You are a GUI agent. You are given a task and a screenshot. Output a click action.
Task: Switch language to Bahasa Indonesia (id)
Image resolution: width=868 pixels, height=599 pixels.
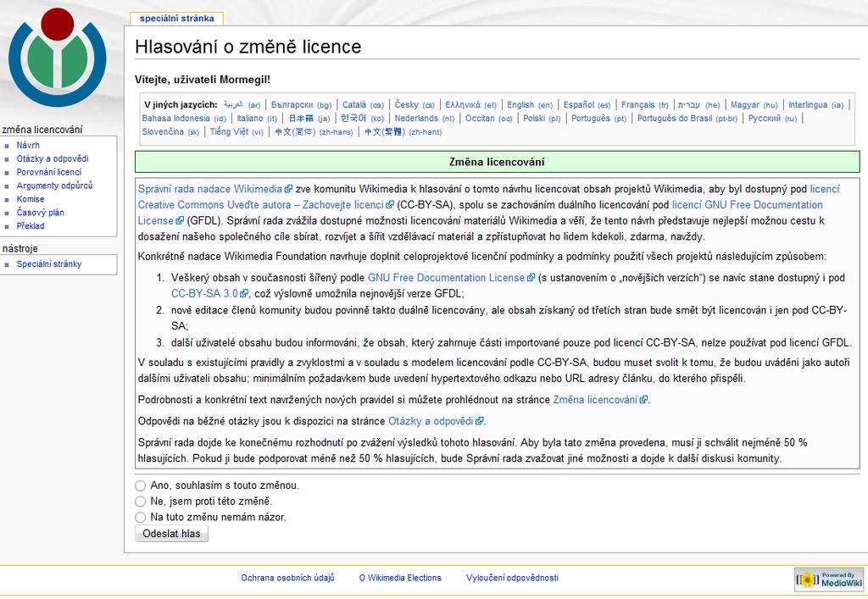(184, 119)
